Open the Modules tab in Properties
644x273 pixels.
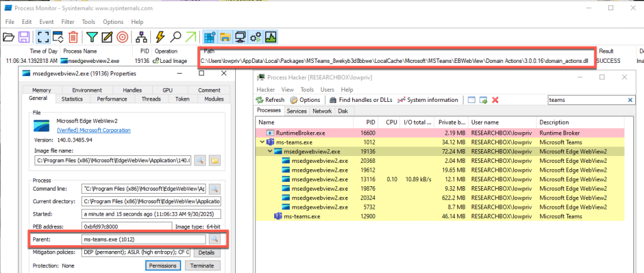click(x=214, y=99)
